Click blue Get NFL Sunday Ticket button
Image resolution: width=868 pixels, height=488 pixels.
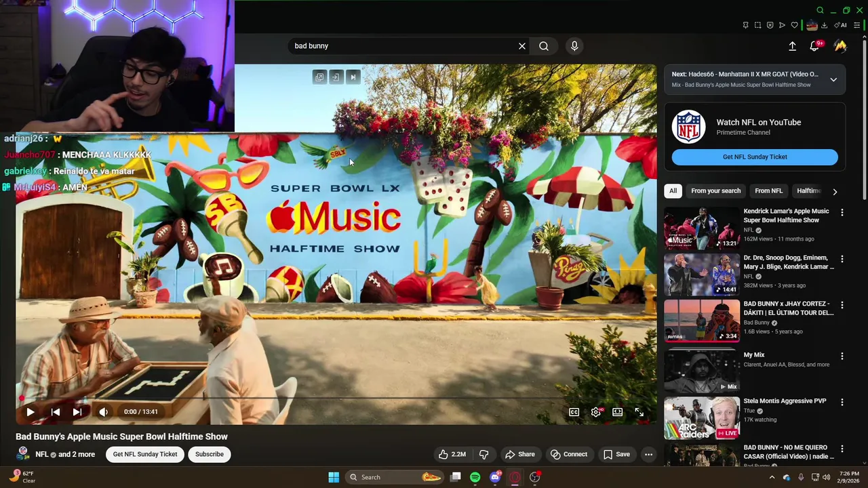coord(755,157)
